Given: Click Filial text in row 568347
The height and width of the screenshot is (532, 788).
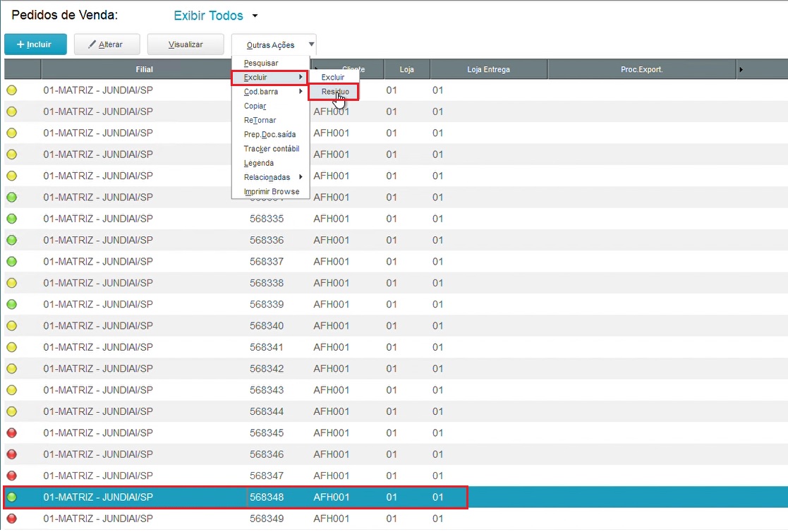Looking at the screenshot, I should click(x=98, y=476).
